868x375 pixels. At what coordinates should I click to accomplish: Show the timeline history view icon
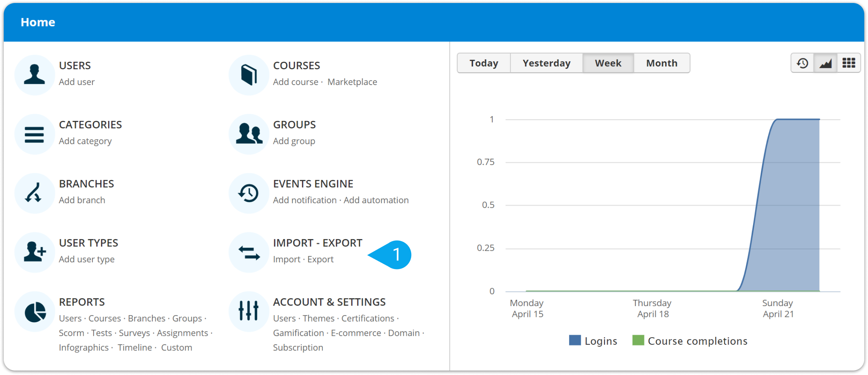point(803,63)
